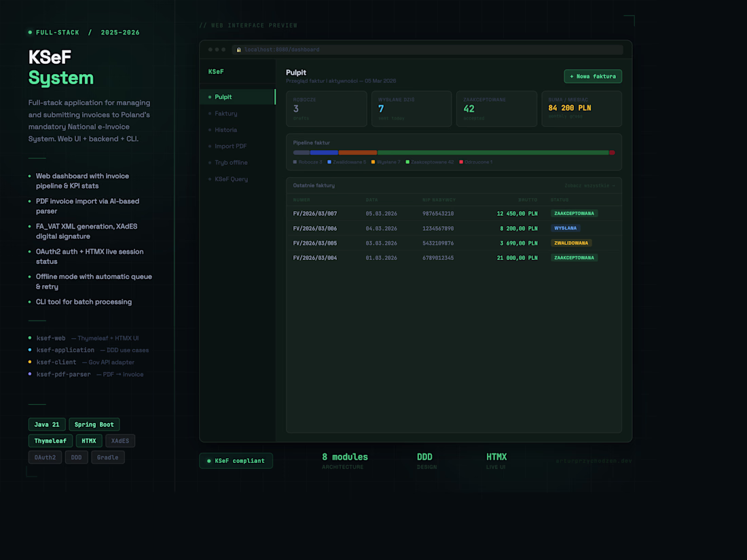Click the XAdES tag
Screen dimensions: 747x560
(x=120, y=441)
